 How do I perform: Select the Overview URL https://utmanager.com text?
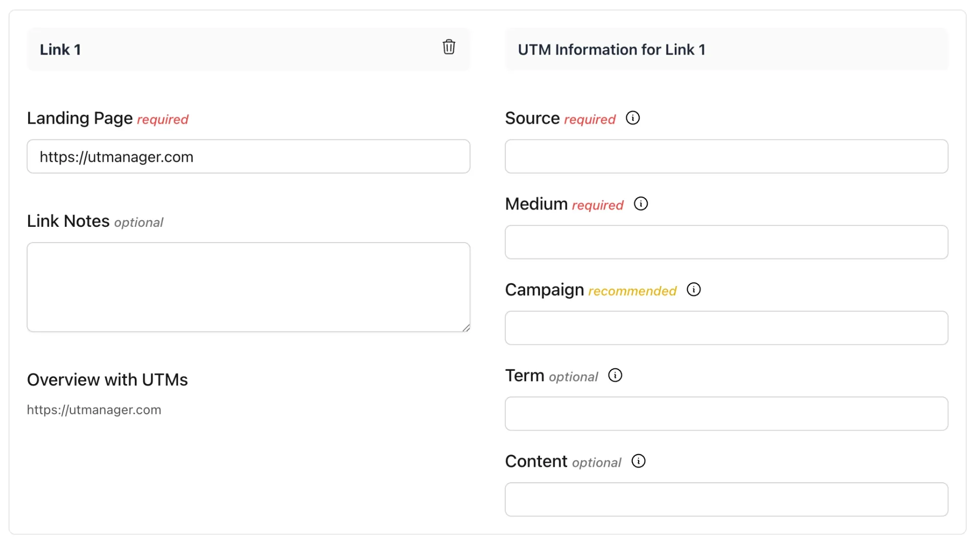point(94,410)
